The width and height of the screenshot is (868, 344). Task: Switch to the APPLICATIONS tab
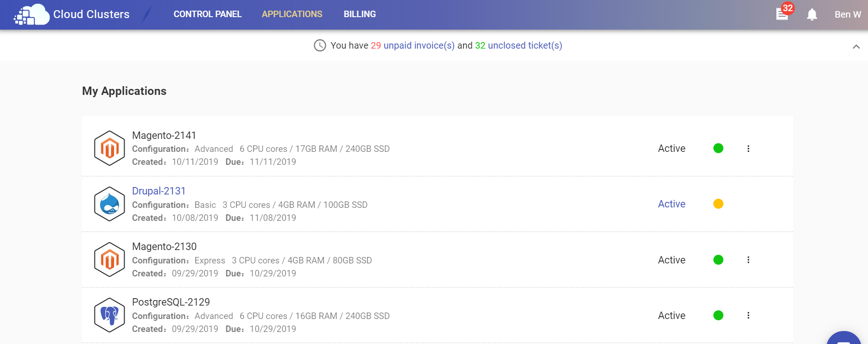click(x=292, y=14)
